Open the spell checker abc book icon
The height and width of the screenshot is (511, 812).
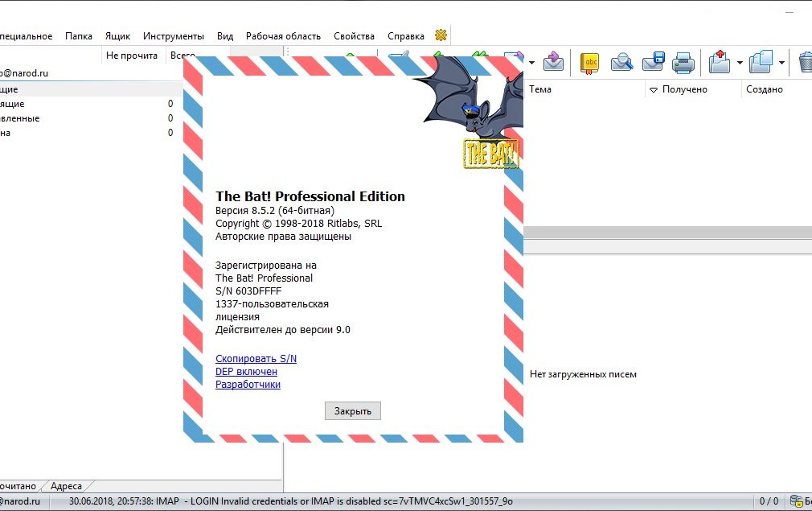click(589, 63)
